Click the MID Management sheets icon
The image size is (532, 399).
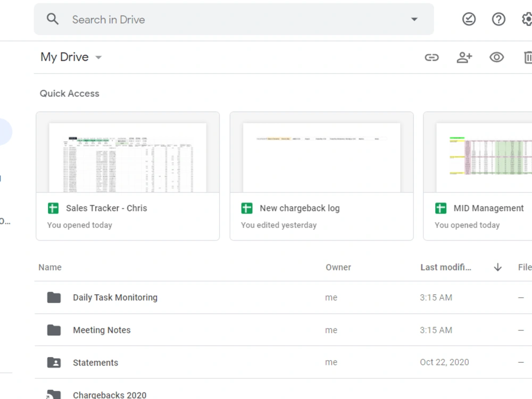[440, 208]
